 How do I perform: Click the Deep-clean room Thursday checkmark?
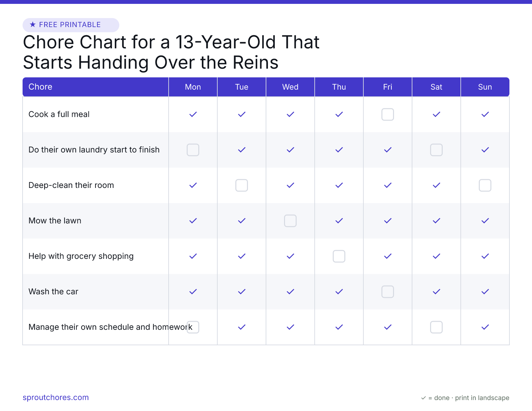[339, 185]
